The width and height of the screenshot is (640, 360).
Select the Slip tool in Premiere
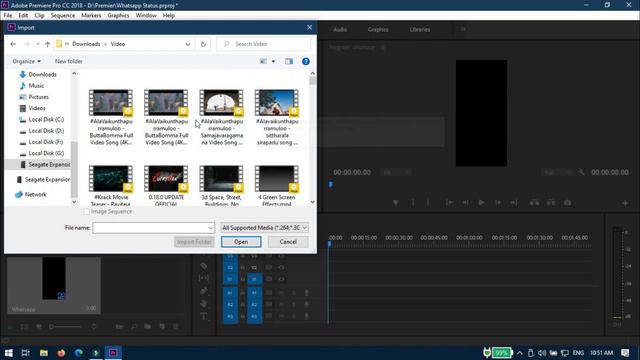click(204, 278)
